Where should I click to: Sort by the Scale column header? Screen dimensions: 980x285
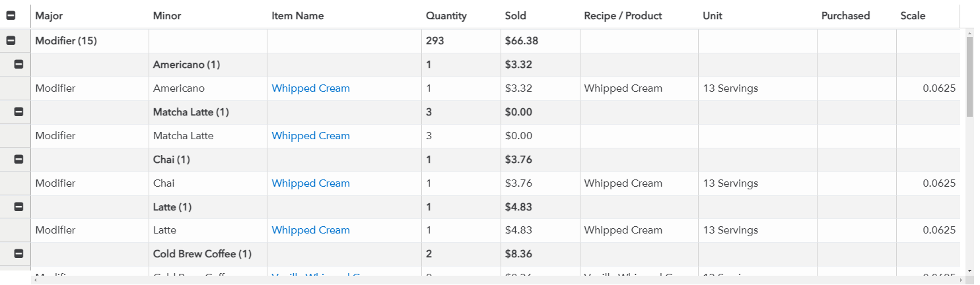[913, 16]
